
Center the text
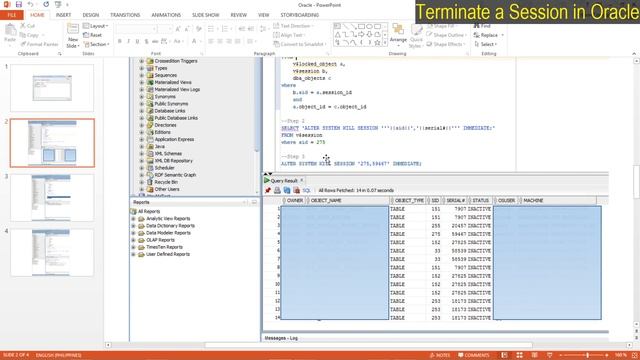220,41
